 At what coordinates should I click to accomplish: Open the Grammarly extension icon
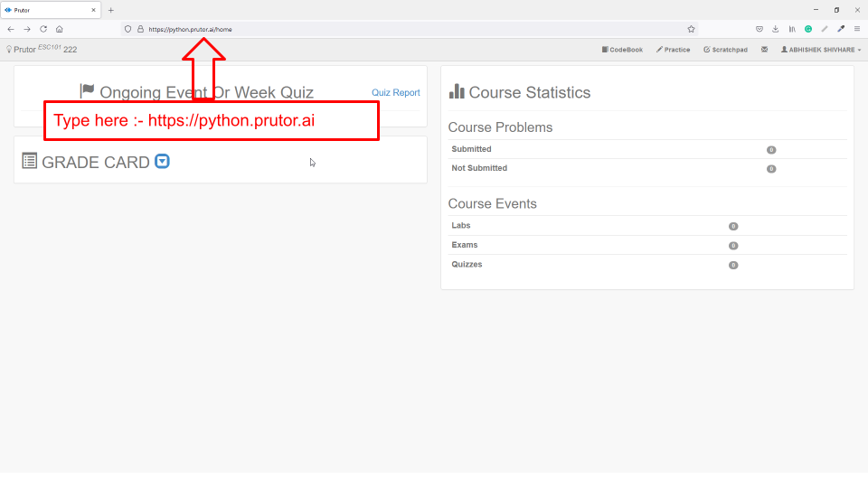[808, 29]
